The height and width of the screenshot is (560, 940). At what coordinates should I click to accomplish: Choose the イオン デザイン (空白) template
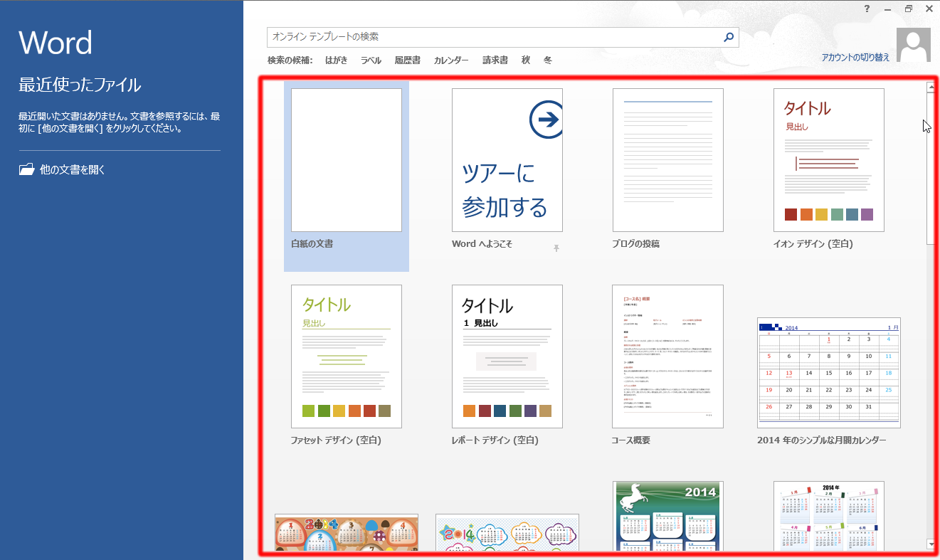pos(828,160)
